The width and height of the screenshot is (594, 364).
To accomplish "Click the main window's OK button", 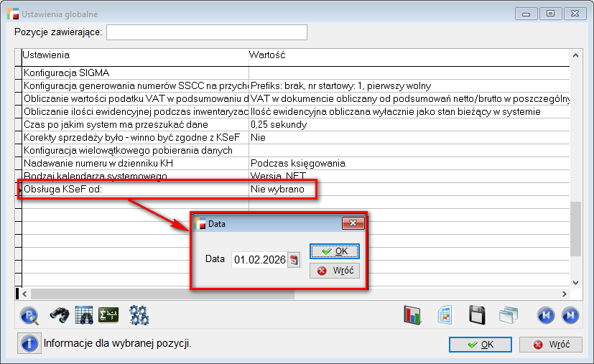I will coord(480,345).
